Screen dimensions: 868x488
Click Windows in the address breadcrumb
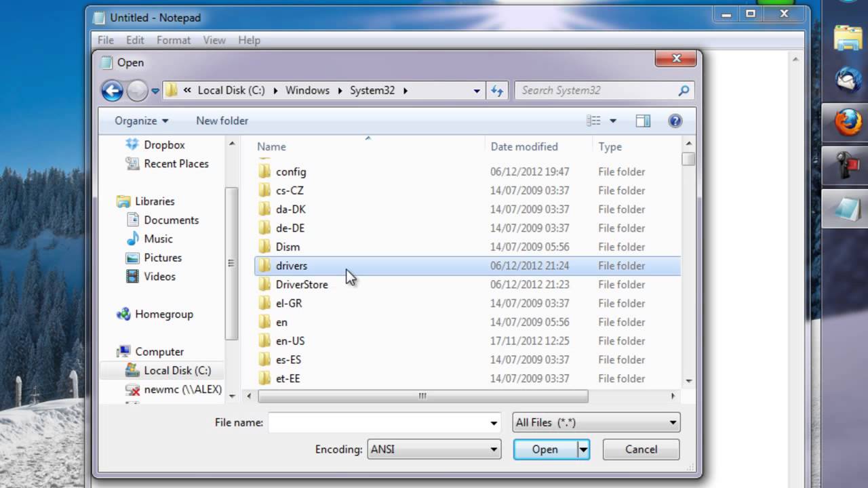coord(307,90)
